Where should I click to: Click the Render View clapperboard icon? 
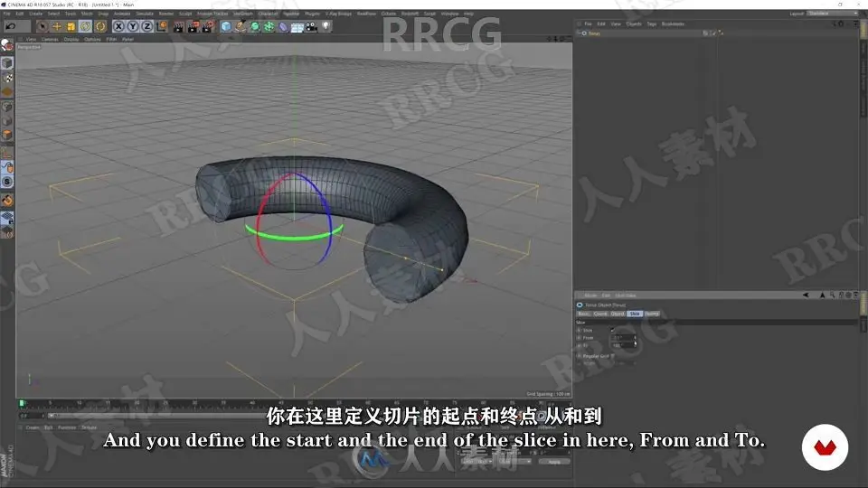click(179, 26)
